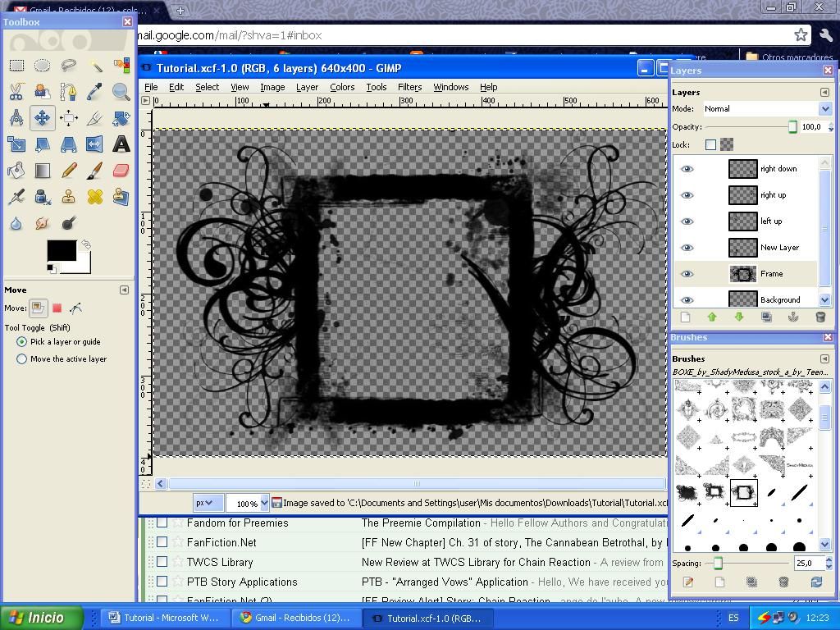Activate the Paintbrush tool

tap(95, 170)
